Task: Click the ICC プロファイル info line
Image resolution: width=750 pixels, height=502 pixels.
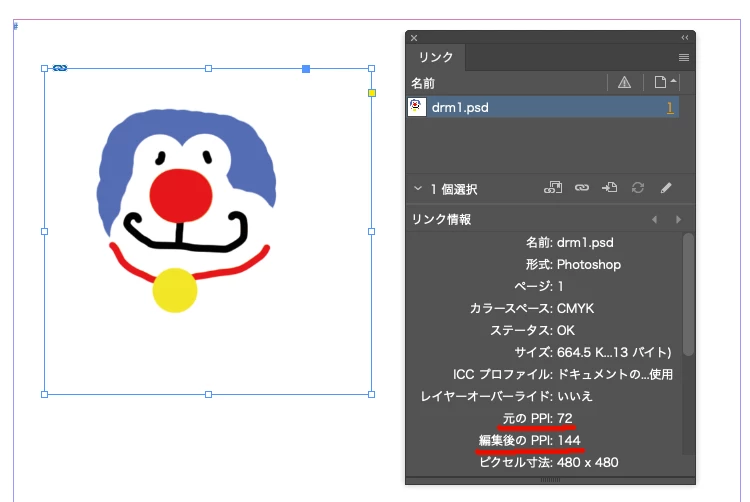Action: (562, 374)
